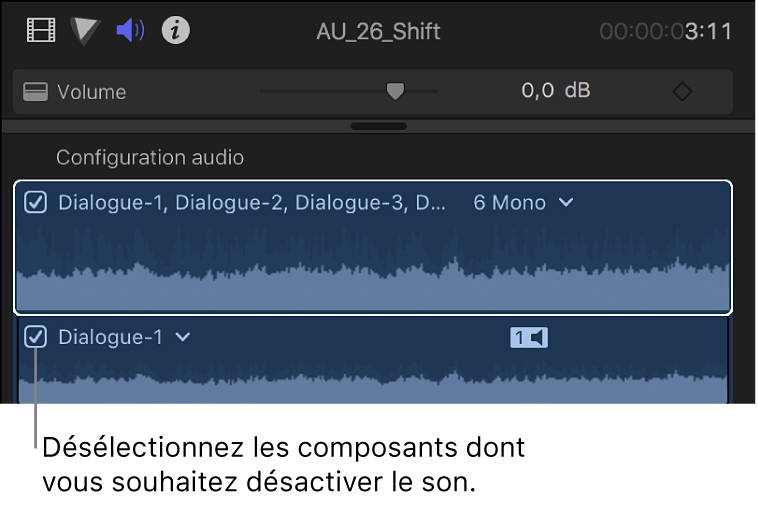The height and width of the screenshot is (505, 758).
Task: Expand the Dialogue-1 role dropdown chevron
Action: pyautogui.click(x=182, y=337)
